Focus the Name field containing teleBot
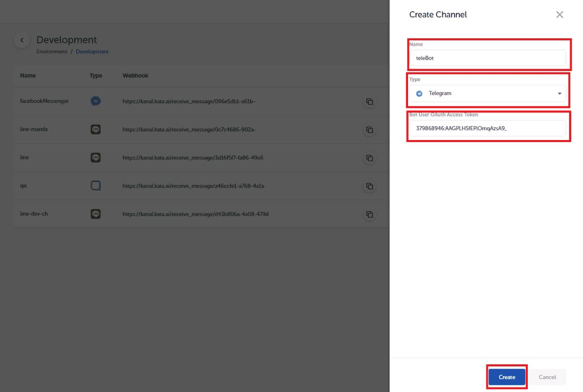 pyautogui.click(x=487, y=58)
